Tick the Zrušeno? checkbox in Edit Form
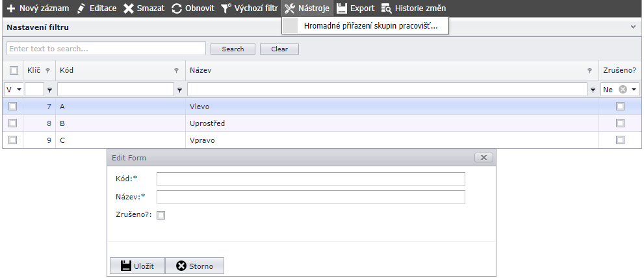 click(161, 216)
